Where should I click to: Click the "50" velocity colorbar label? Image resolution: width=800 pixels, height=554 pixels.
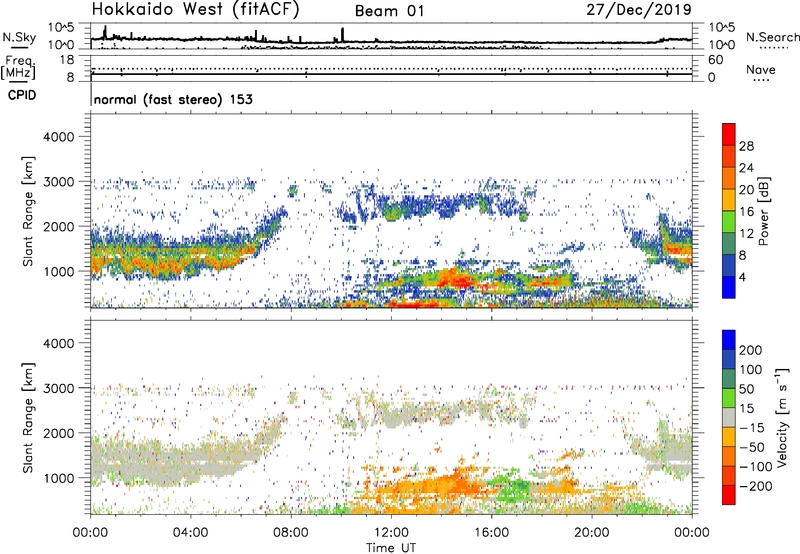tap(746, 389)
